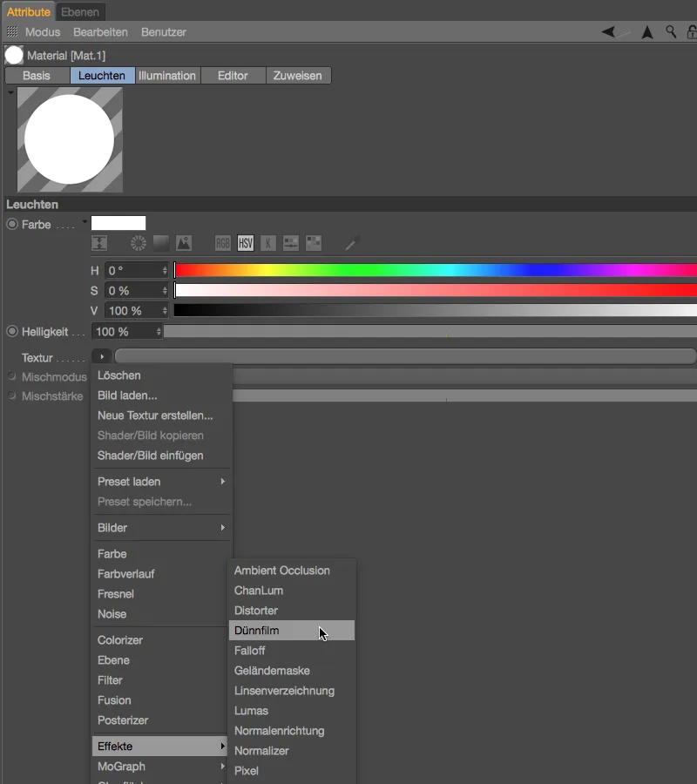Select the Falloff effect shader

coord(292,651)
